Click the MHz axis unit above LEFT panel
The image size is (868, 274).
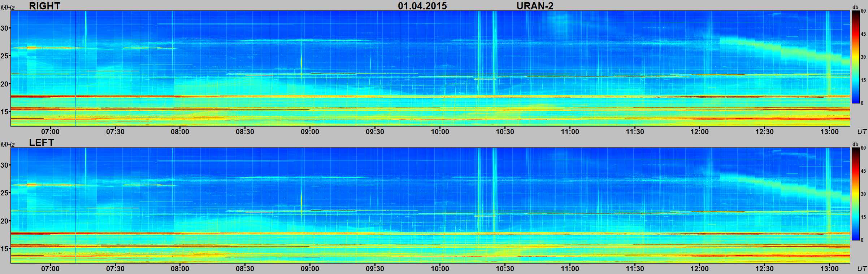(x=8, y=145)
